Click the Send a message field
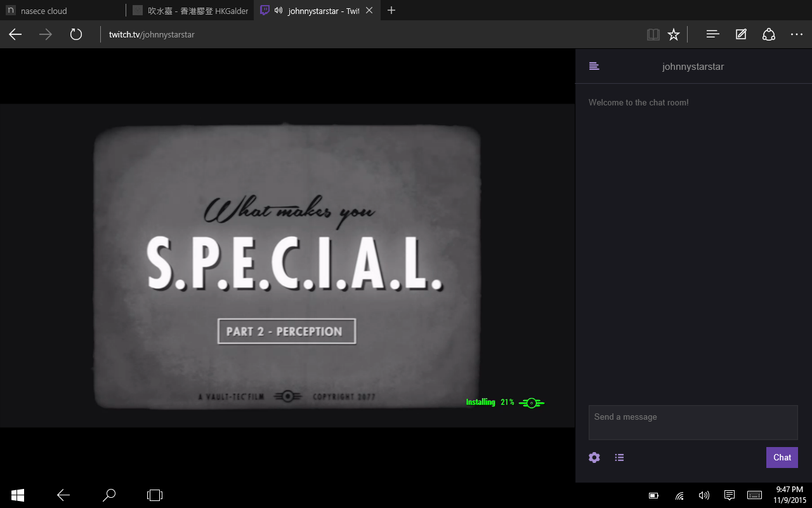 [x=693, y=422]
